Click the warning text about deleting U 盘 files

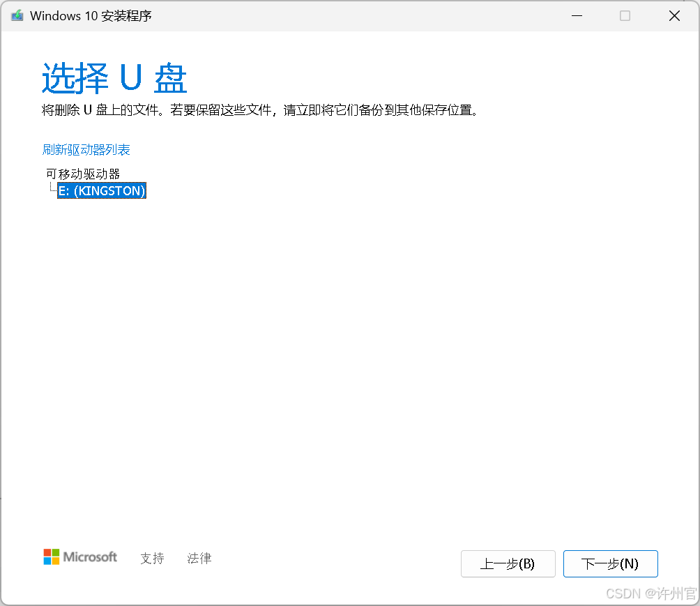coord(260,110)
